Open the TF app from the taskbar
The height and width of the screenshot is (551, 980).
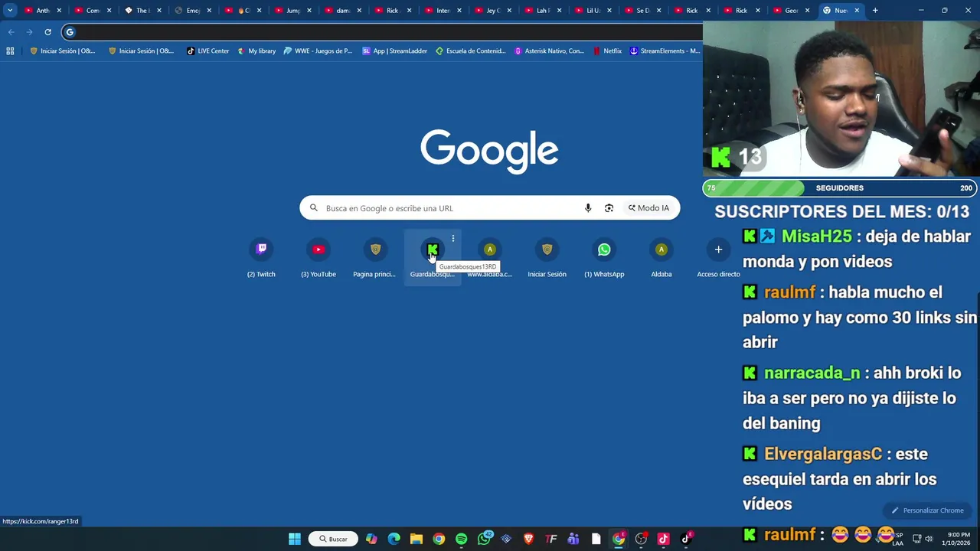(x=551, y=539)
